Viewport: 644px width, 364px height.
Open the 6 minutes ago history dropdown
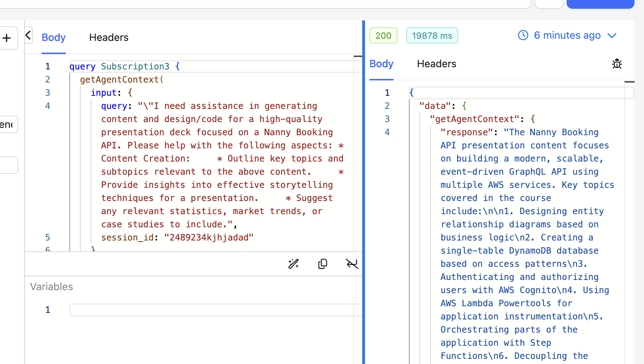pyautogui.click(x=568, y=35)
